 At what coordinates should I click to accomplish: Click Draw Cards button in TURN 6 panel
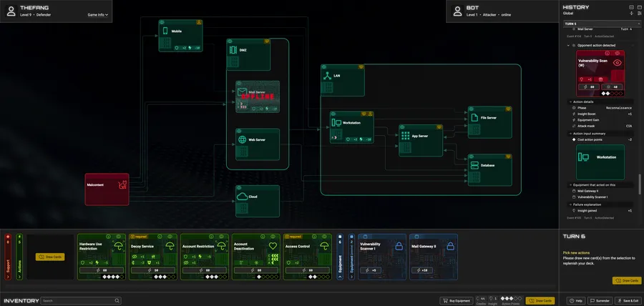coord(627,280)
